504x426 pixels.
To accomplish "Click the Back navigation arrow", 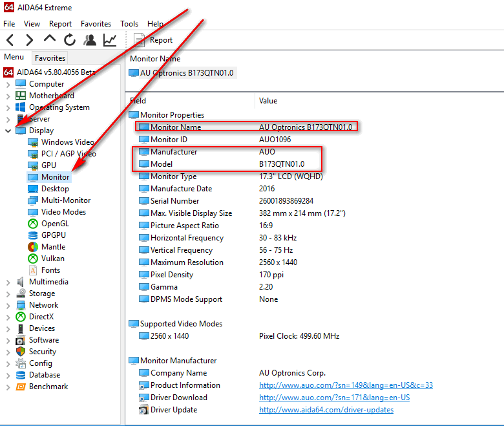I will [10, 40].
